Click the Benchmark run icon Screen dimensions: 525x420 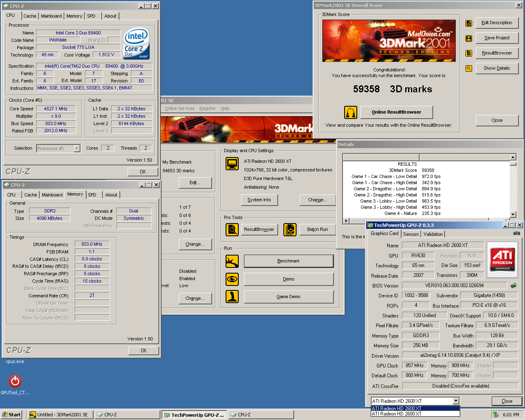tap(232, 261)
